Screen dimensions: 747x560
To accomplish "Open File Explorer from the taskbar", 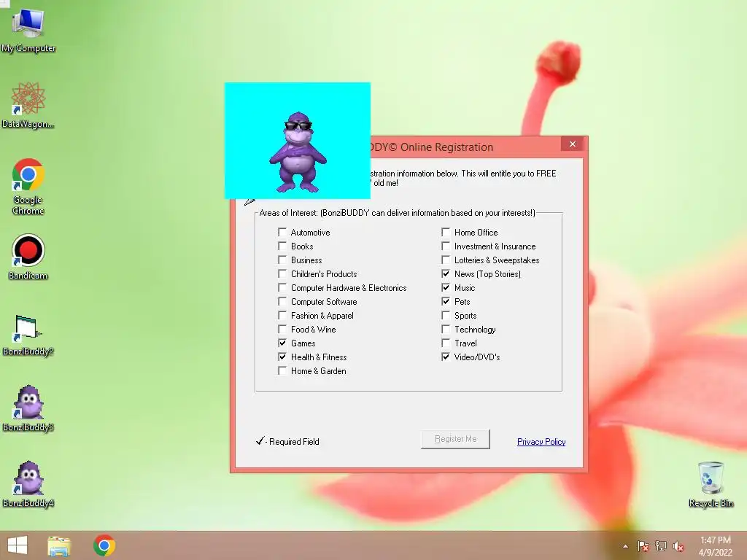I will (x=59, y=545).
